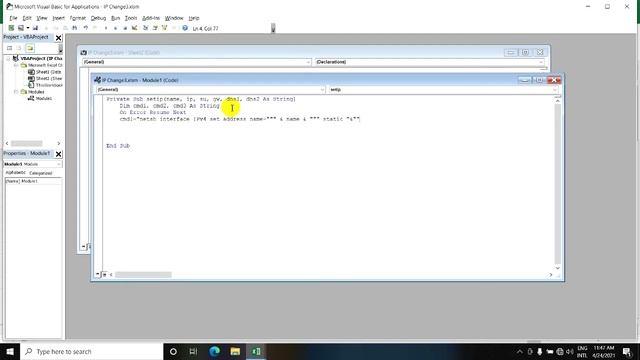
Task: Open the Help menu
Action: point(194,18)
